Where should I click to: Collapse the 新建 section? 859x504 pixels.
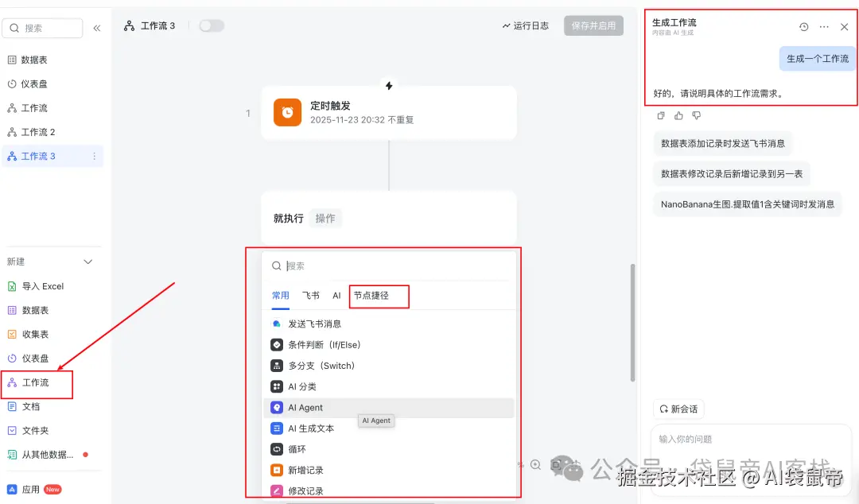point(87,261)
